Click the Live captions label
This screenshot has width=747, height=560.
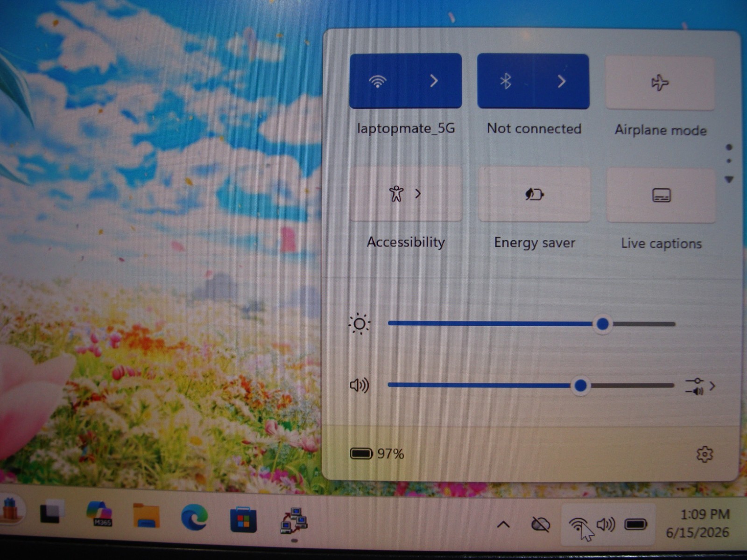click(661, 243)
